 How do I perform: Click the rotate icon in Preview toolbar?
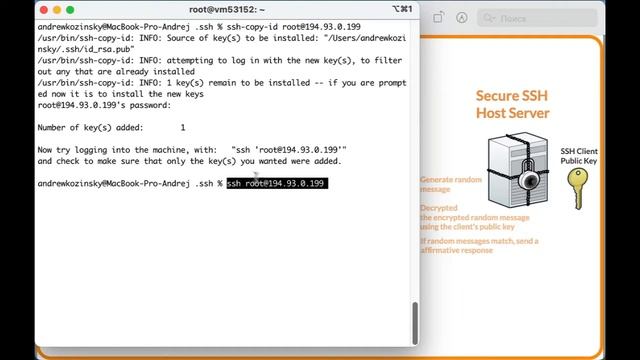click(438, 18)
